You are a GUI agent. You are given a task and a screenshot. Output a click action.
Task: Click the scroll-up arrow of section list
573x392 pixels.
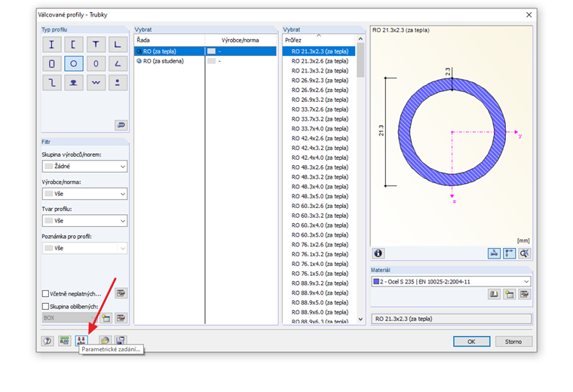tap(360, 38)
